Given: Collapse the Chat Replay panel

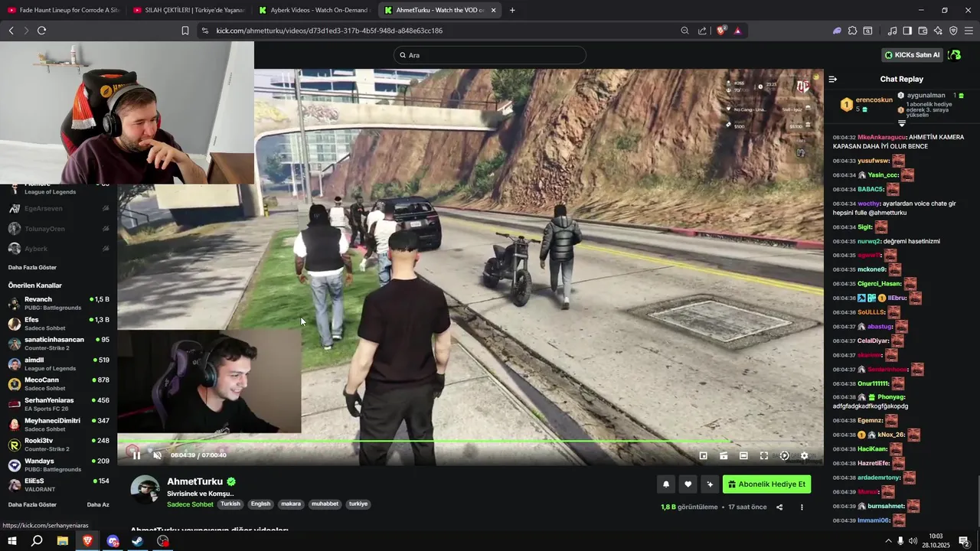Looking at the screenshot, I should click(833, 79).
